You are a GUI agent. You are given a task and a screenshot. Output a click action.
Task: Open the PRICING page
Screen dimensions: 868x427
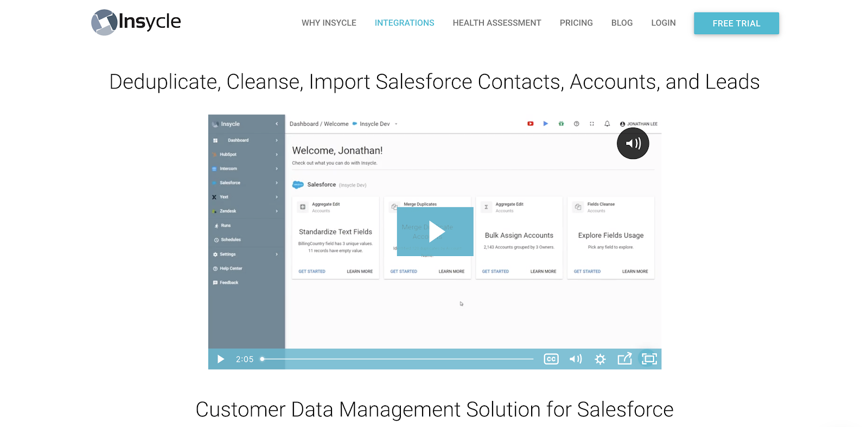tap(576, 23)
